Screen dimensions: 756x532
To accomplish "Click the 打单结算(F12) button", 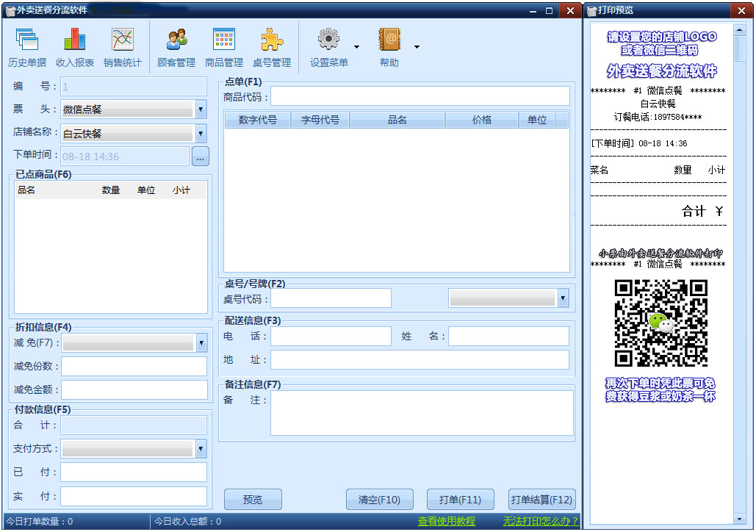I will point(542,500).
